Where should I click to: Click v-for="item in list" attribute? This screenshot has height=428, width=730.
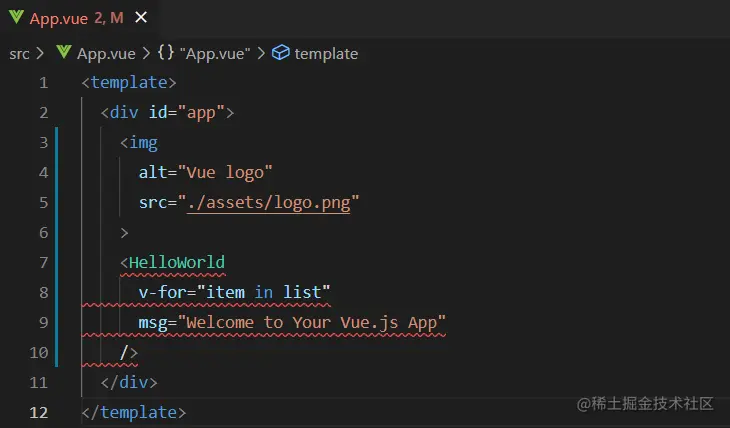[x=234, y=292]
